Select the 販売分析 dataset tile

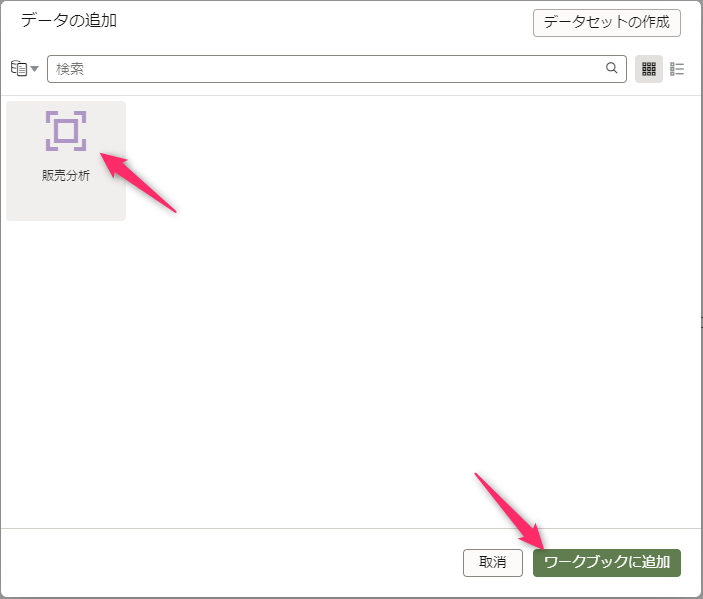(66, 161)
